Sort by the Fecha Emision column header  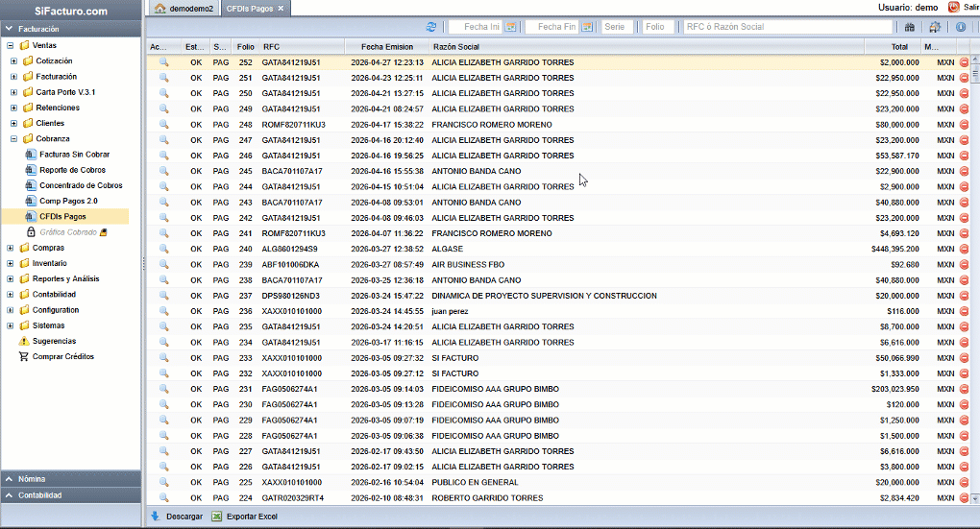click(386, 46)
